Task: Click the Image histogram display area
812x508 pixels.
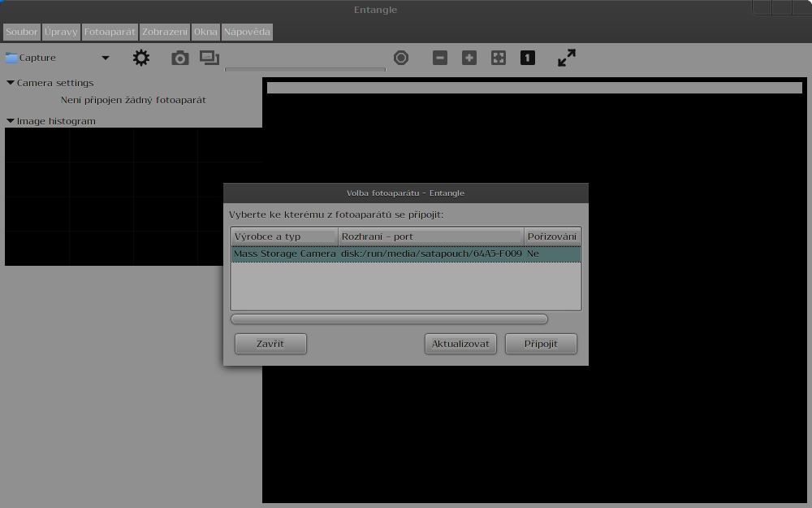Action: coord(133,197)
